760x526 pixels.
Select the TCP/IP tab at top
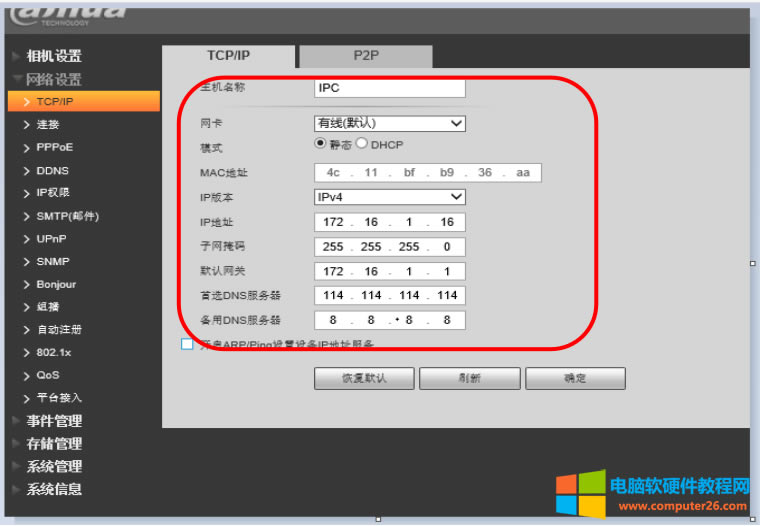[x=229, y=56]
